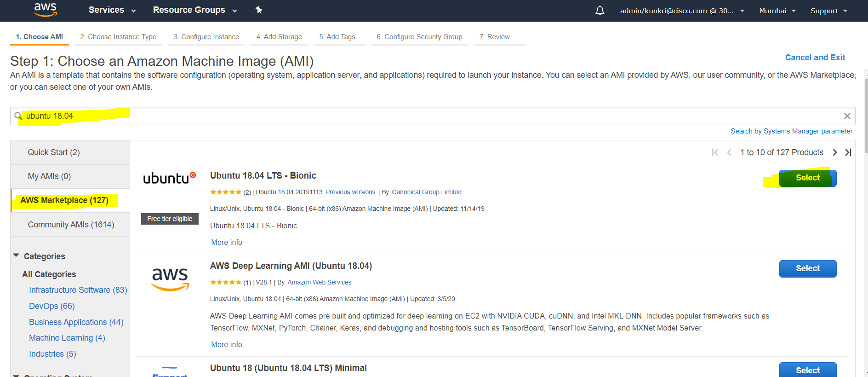Click star rating of Ubuntu Bionic
Image resolution: width=868 pixels, height=377 pixels.
point(226,192)
